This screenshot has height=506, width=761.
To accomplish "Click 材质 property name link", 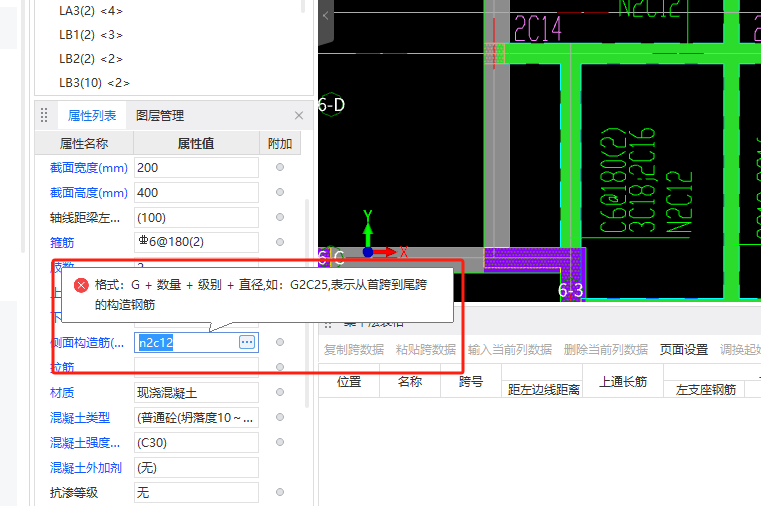I will pos(62,392).
